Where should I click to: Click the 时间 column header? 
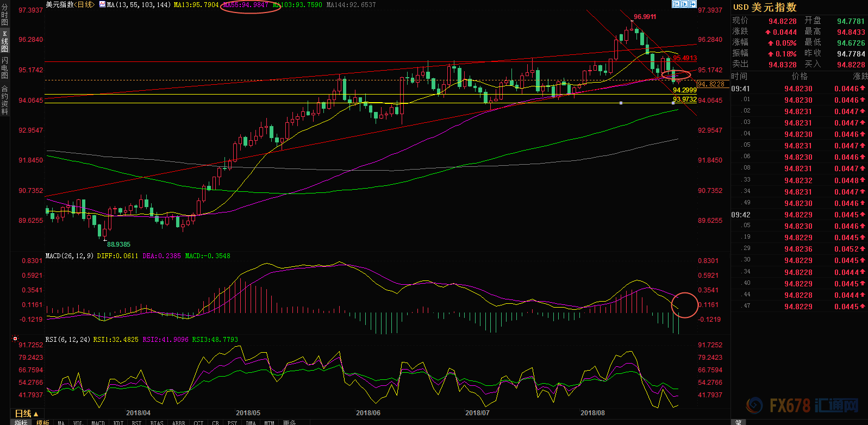739,77
